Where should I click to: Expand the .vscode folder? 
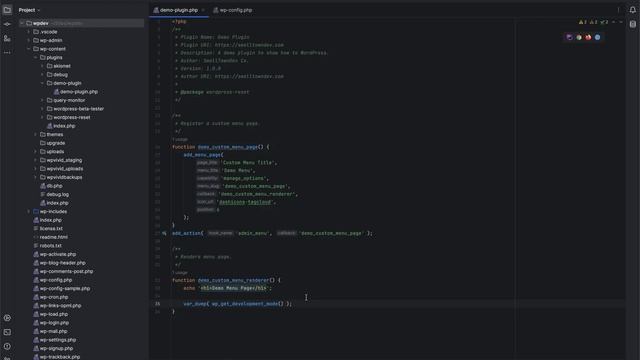29,32
